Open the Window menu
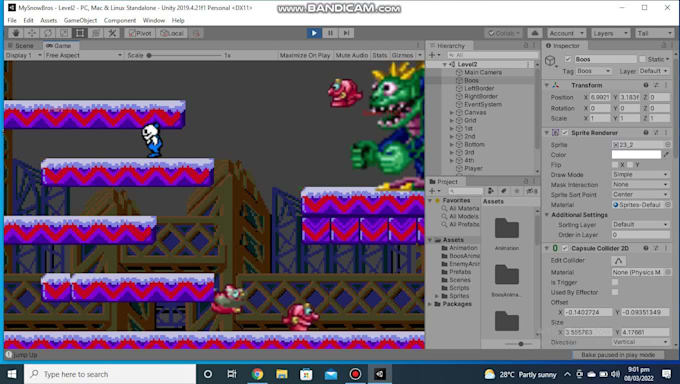This screenshot has height=384, width=680. point(154,20)
